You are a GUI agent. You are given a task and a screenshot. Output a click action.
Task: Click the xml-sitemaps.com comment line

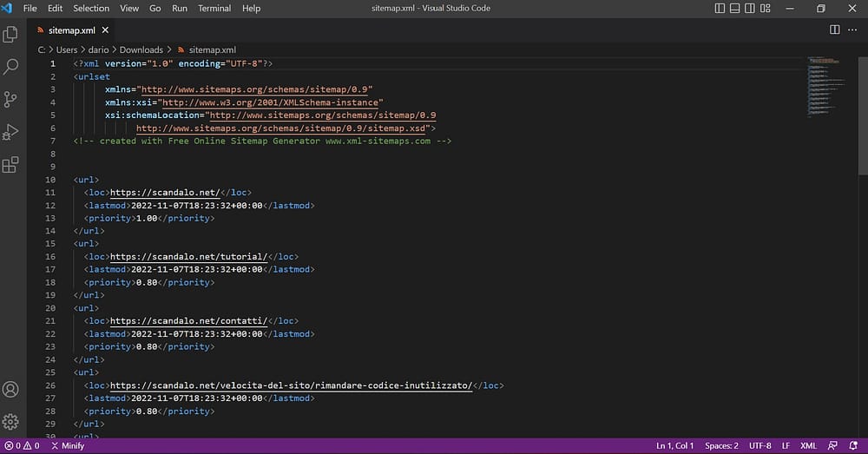coord(262,141)
